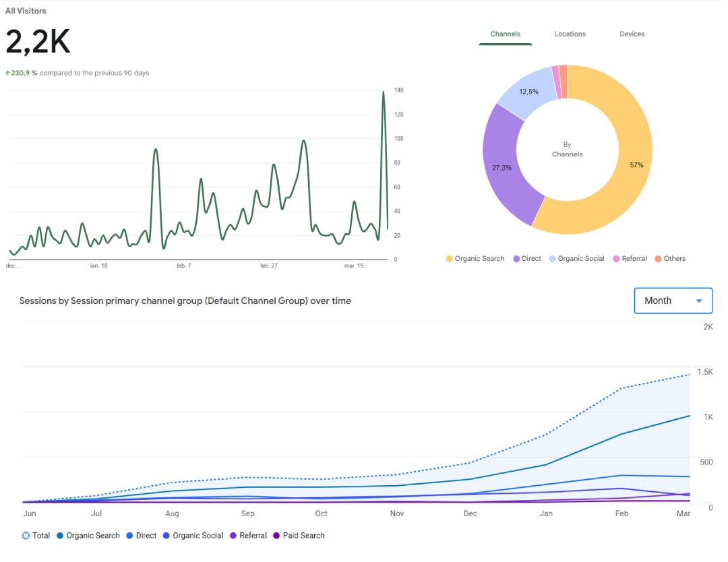Click the Feb month axis label
Viewport: 728px width, 562px height.
(x=621, y=513)
